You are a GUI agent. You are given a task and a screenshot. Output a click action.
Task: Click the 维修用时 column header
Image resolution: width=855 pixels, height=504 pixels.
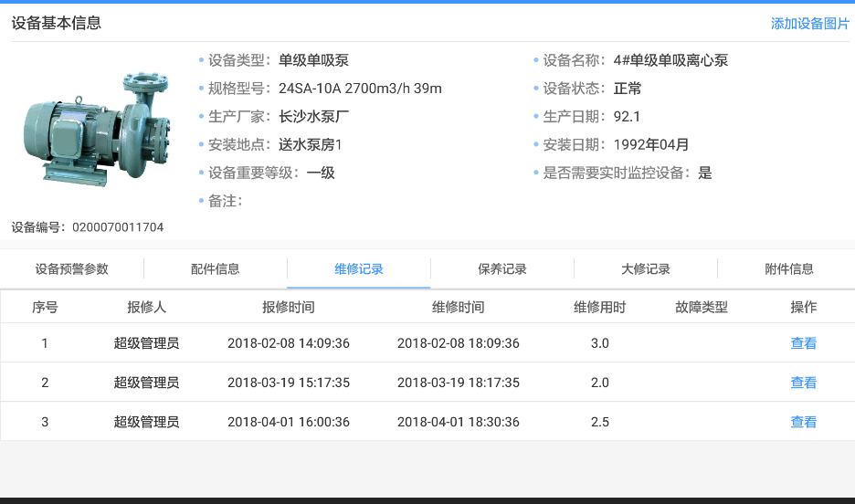tap(600, 308)
